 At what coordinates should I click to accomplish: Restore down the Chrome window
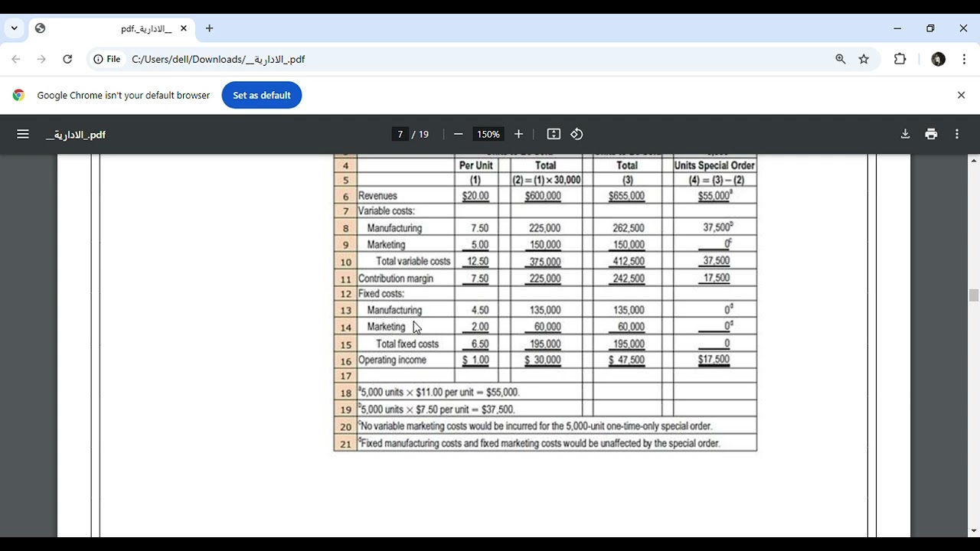click(930, 28)
